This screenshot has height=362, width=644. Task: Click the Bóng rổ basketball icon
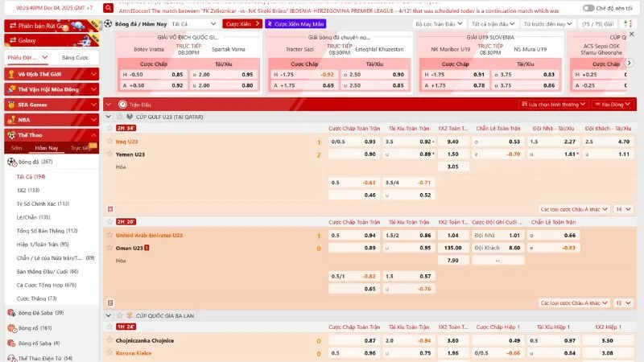click(11, 327)
